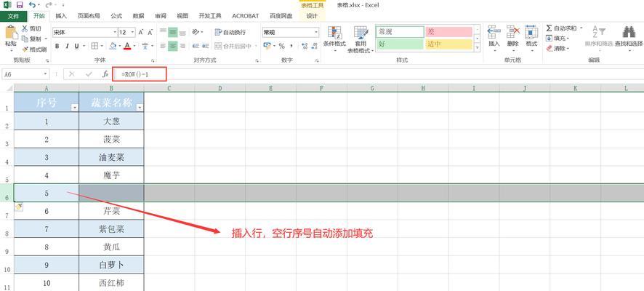Toggle middle vertical alignment
The width and height of the screenshot is (644, 291).
(x=172, y=33)
